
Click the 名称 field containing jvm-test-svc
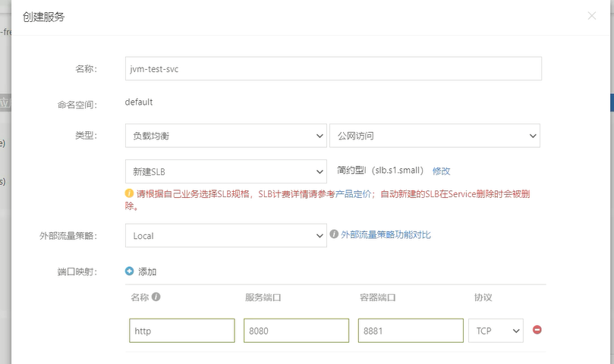(x=332, y=68)
